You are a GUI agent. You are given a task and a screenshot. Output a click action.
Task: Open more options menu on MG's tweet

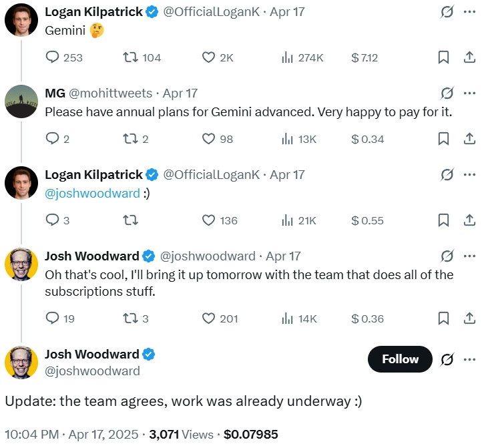pos(469,93)
